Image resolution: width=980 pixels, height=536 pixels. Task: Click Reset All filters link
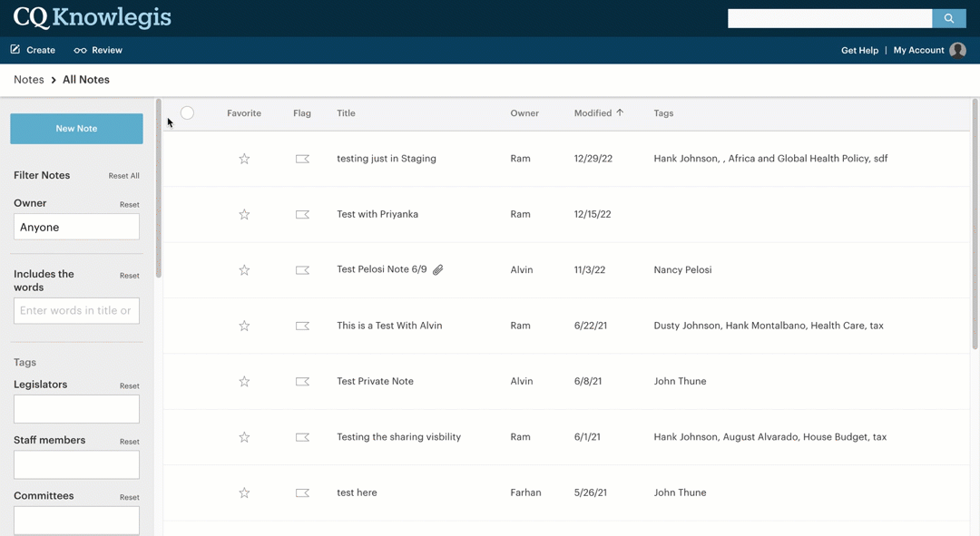click(124, 176)
